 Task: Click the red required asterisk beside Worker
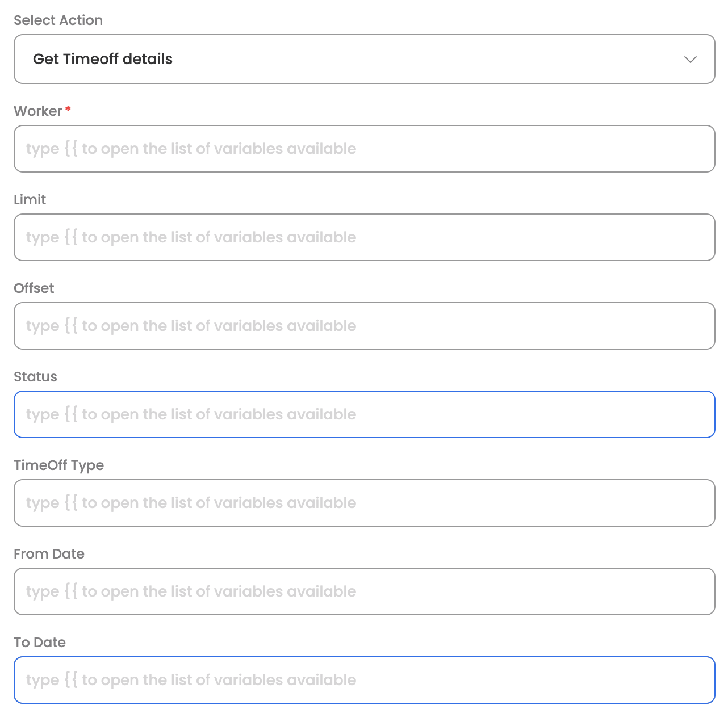click(68, 109)
